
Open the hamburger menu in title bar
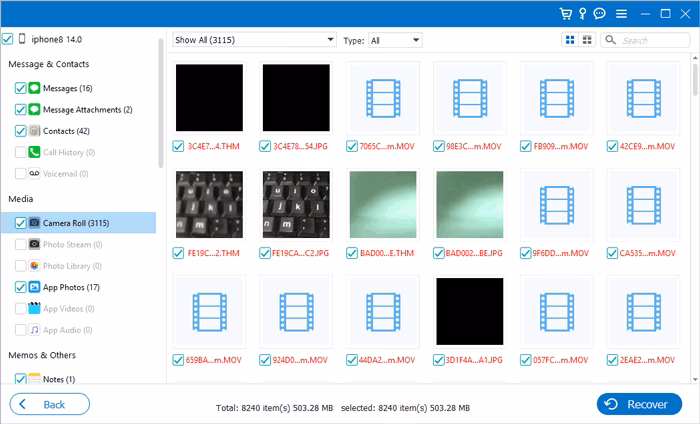click(x=621, y=13)
